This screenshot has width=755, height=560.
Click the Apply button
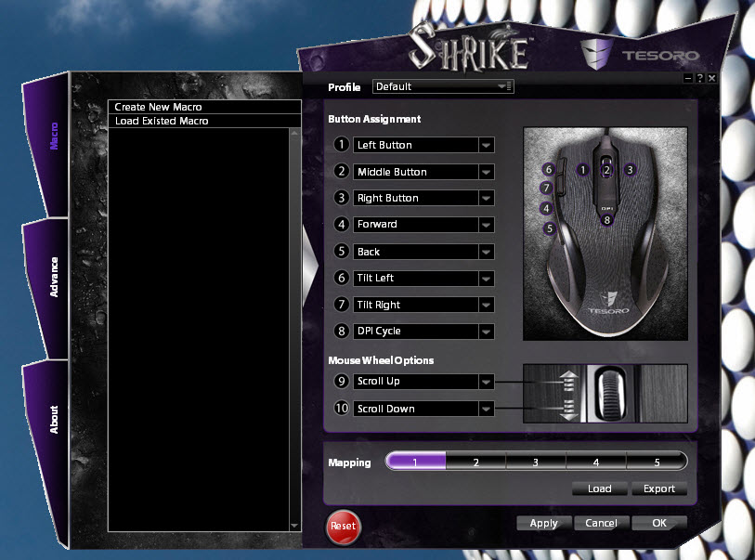tap(544, 524)
